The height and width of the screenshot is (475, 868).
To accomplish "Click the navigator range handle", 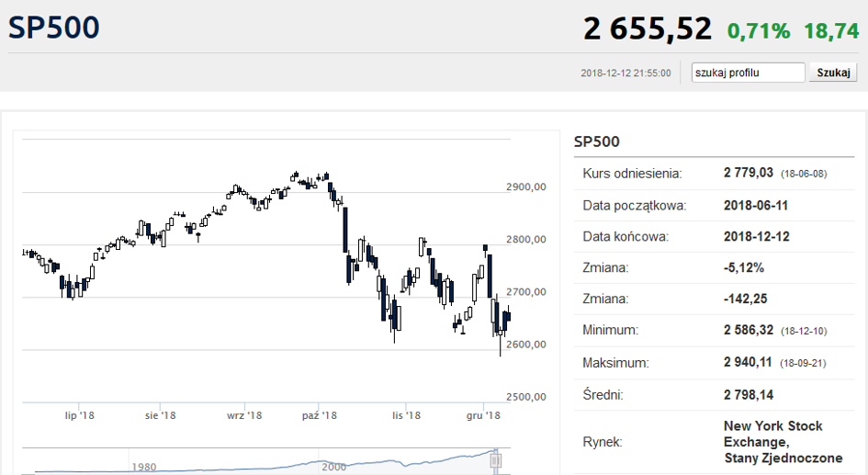I will 495,460.
